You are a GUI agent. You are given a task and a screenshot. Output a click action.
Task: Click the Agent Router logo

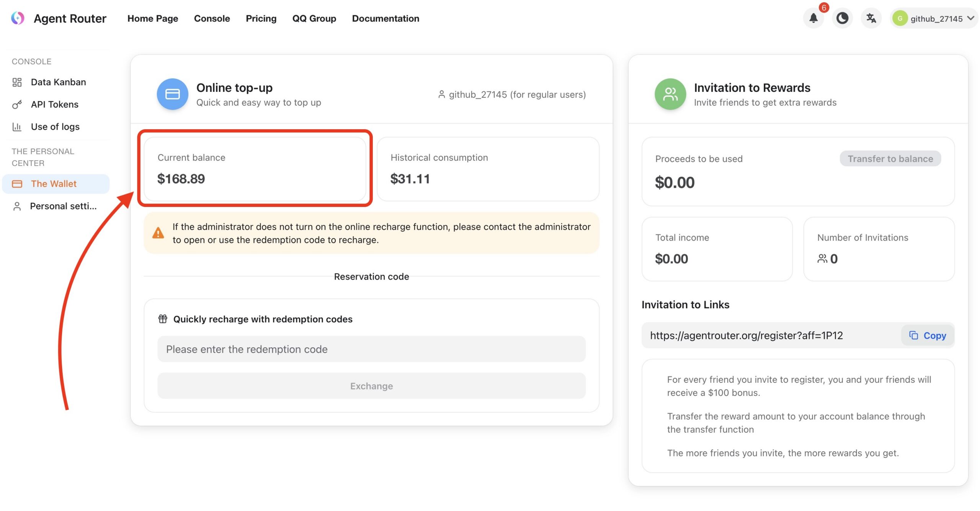tap(18, 18)
